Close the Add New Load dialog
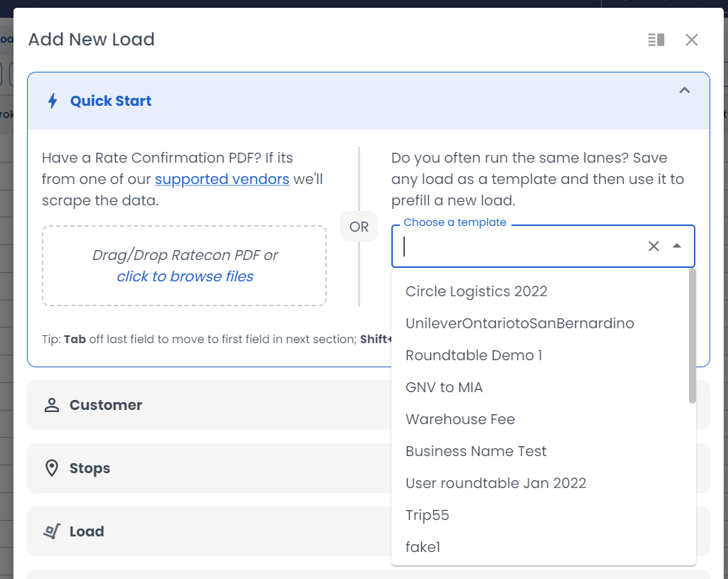The height and width of the screenshot is (579, 728). [x=691, y=40]
